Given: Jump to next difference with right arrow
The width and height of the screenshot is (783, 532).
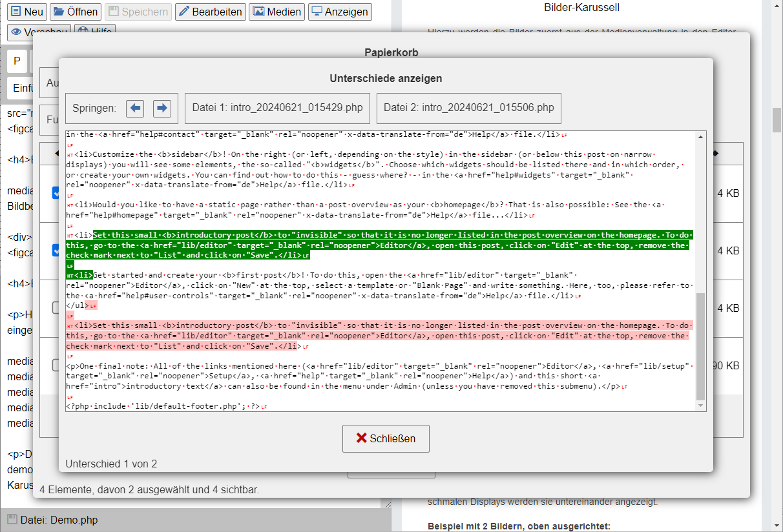Looking at the screenshot, I should (162, 108).
